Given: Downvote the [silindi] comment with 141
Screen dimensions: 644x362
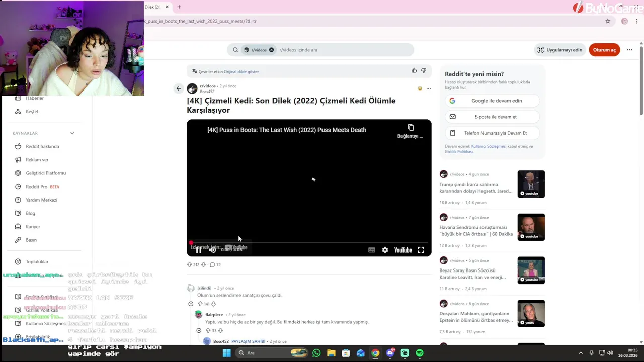Looking at the screenshot, I should click(213, 304).
